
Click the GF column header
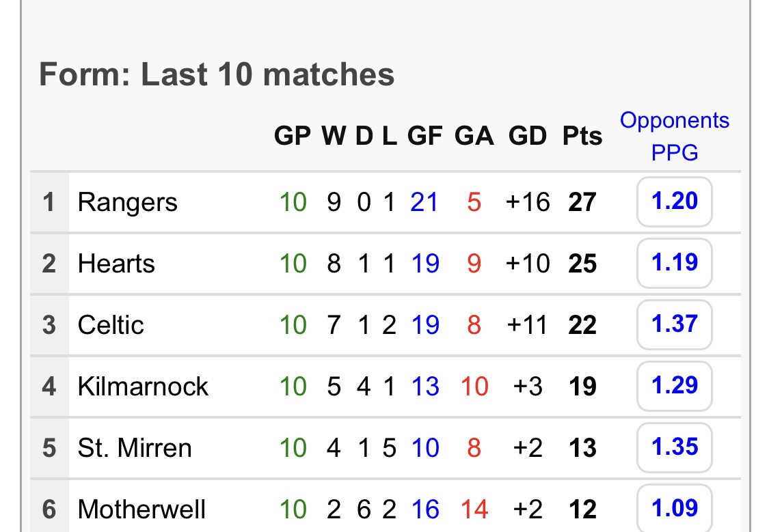pyautogui.click(x=424, y=136)
